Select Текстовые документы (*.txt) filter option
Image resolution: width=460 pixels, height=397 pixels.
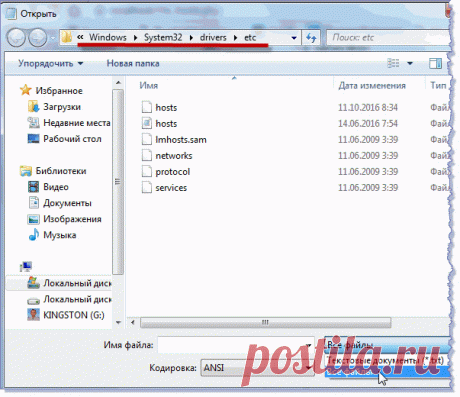pyautogui.click(x=386, y=360)
